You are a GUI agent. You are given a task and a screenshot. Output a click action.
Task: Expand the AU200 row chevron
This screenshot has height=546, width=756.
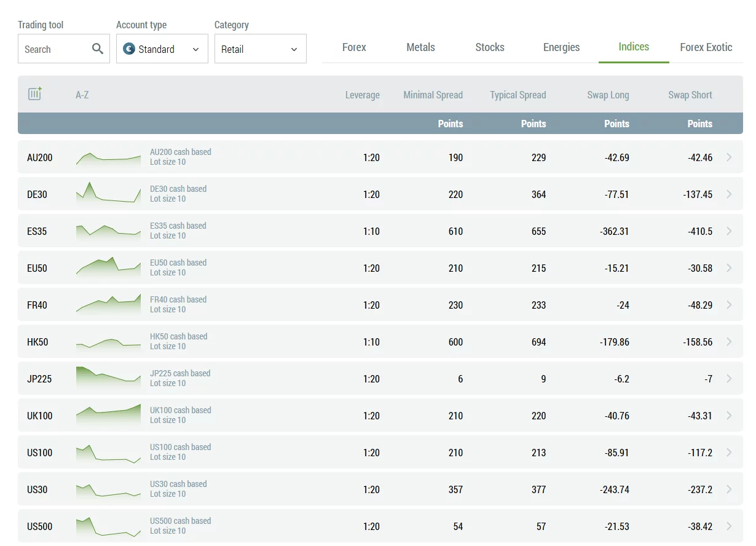[729, 157]
